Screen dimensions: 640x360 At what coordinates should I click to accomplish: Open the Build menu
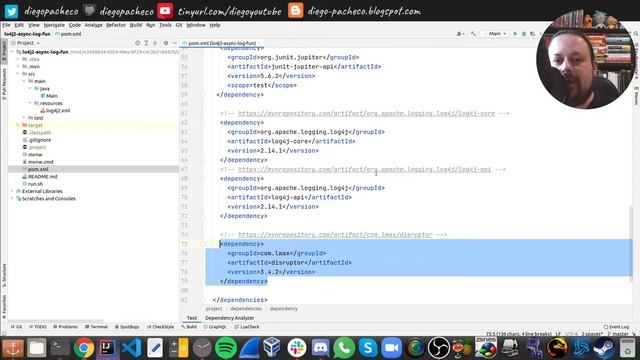tap(136, 25)
